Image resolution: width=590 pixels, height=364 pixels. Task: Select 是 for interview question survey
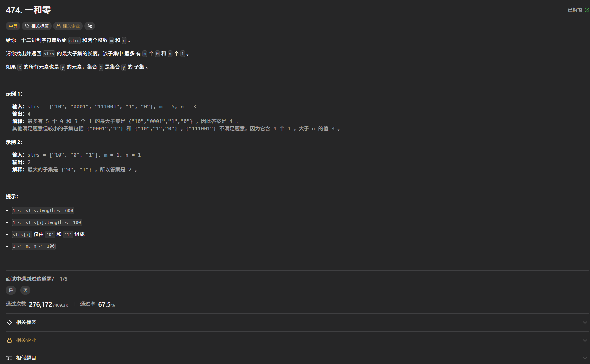[11, 290]
